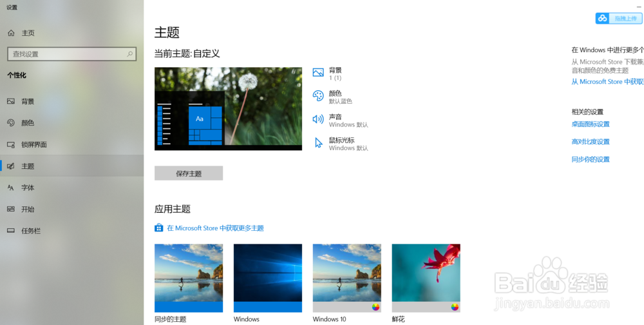This screenshot has width=644, height=325.
Task: Click 保存主题 button
Action: (x=189, y=173)
